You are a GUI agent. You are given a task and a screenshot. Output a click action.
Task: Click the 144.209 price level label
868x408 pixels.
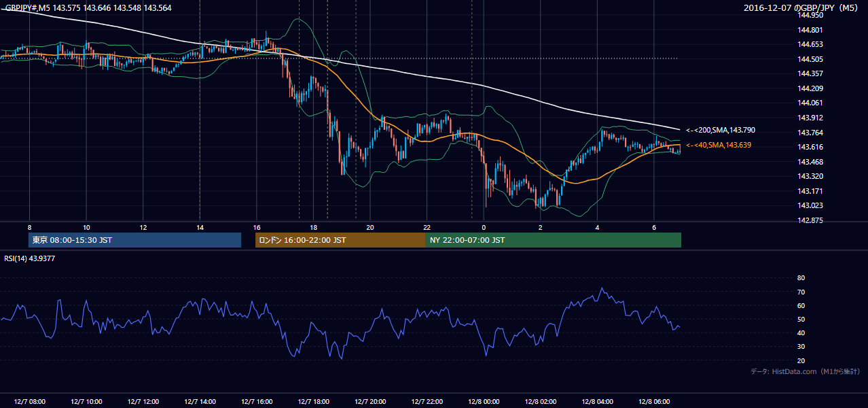click(x=809, y=88)
